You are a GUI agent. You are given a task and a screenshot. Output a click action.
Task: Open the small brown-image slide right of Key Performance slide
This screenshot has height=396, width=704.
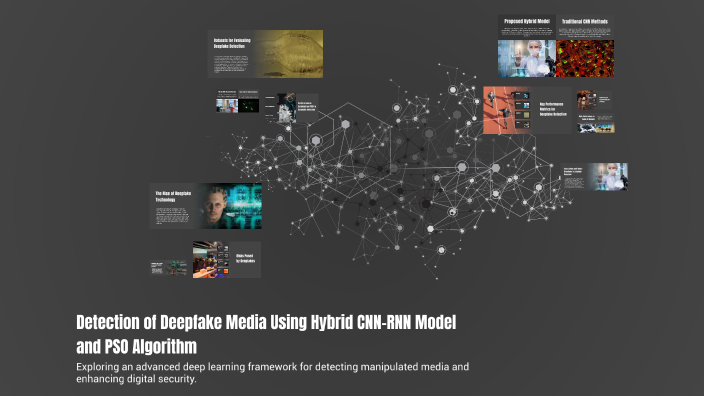click(594, 100)
